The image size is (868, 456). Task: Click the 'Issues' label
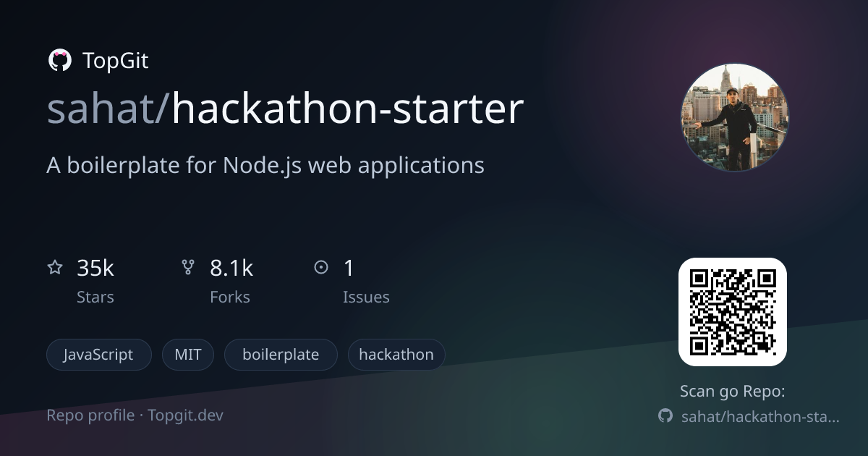coord(366,297)
